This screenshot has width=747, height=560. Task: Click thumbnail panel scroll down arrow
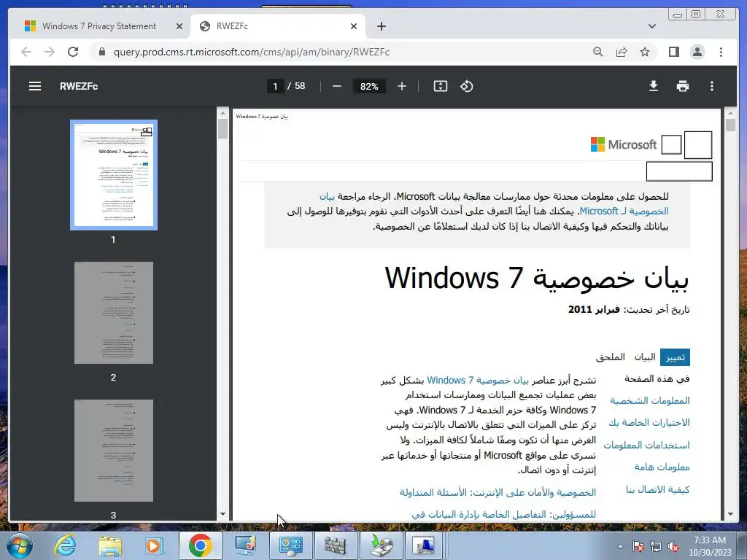(x=222, y=514)
